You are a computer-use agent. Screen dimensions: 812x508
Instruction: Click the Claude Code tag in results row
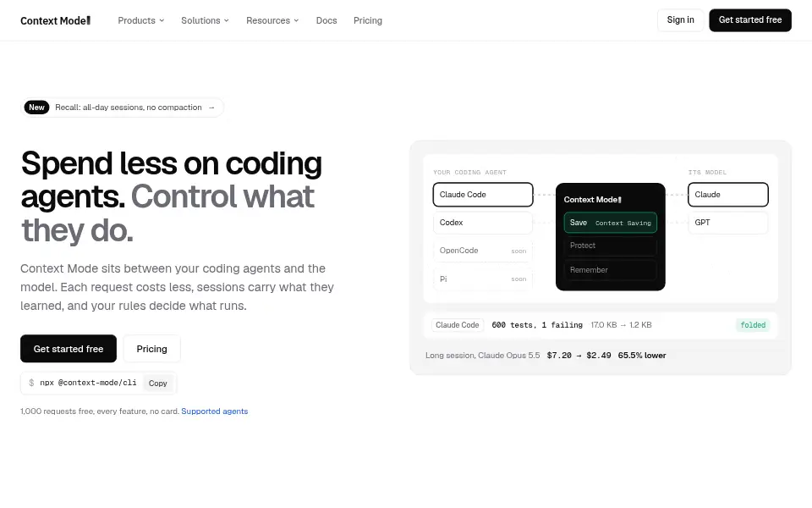click(x=458, y=325)
